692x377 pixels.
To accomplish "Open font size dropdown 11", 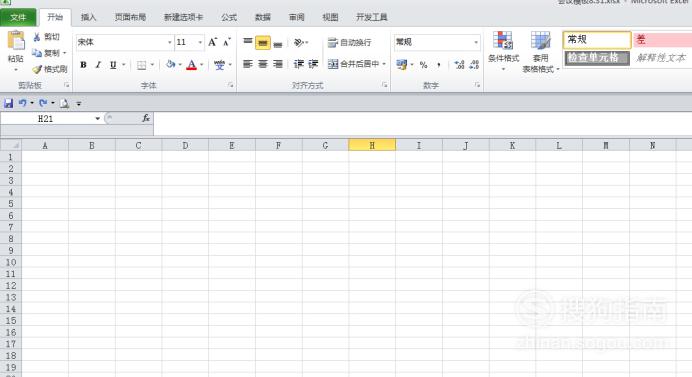I will (200, 42).
